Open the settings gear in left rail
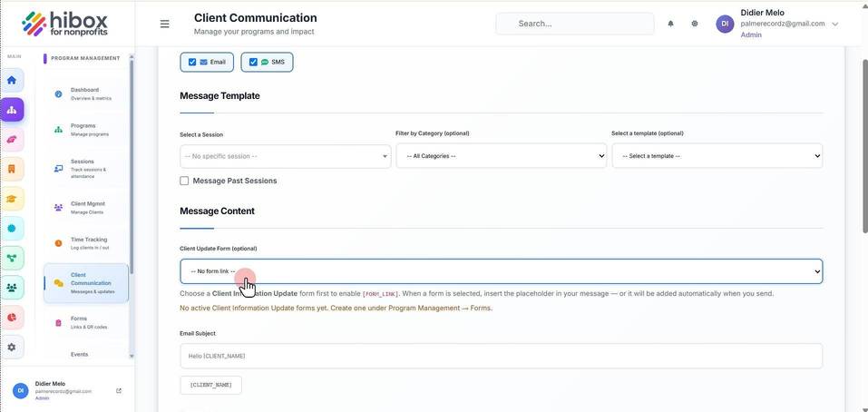 point(12,348)
